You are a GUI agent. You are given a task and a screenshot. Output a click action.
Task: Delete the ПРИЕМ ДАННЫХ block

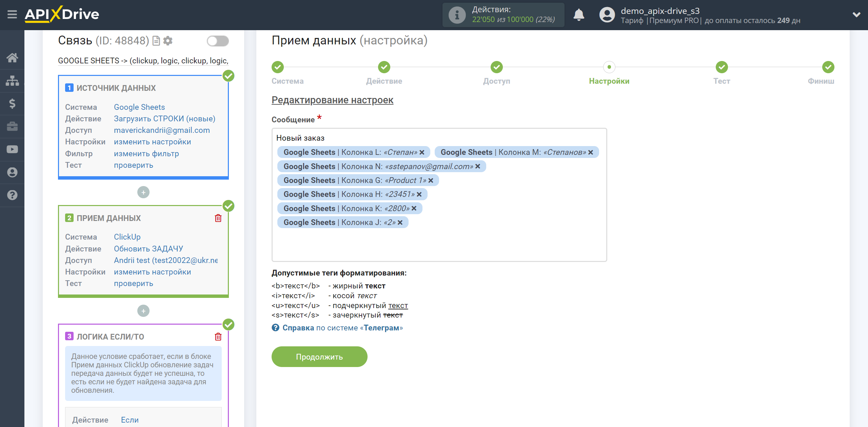[218, 218]
